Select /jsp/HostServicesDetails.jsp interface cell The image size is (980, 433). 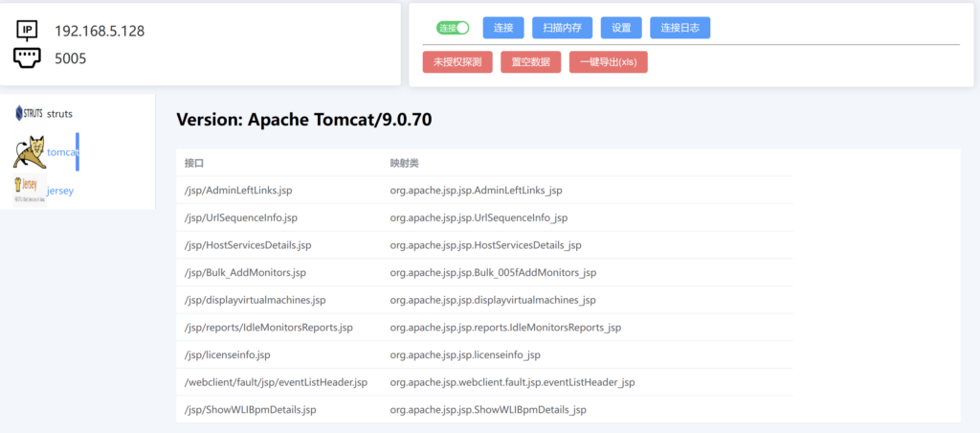248,245
